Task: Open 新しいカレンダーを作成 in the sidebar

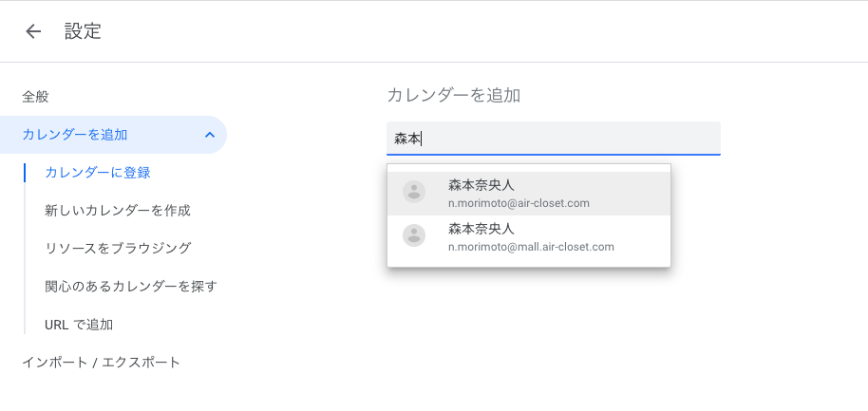Action: tap(117, 211)
